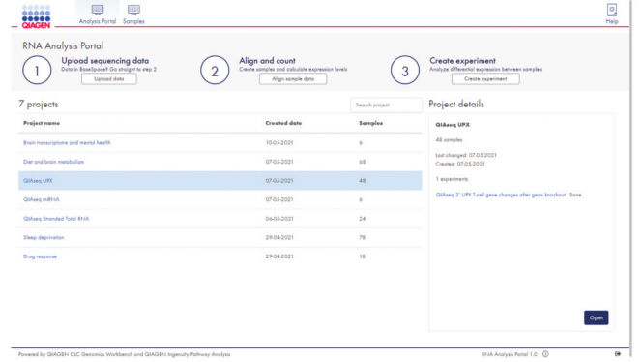Click the 10-05-2021 created date cell
The image size is (644, 362).
[x=279, y=143]
